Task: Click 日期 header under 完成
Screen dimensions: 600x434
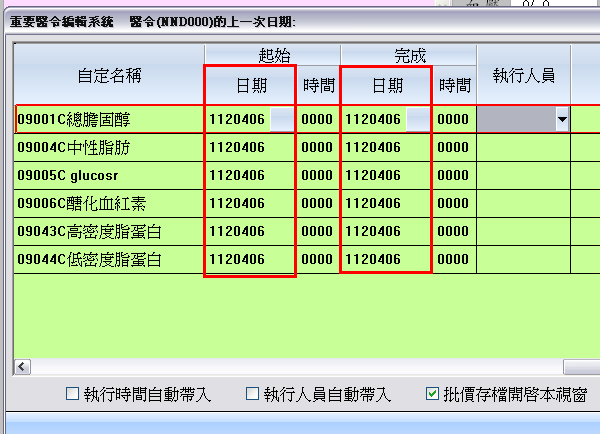Action: click(387, 86)
